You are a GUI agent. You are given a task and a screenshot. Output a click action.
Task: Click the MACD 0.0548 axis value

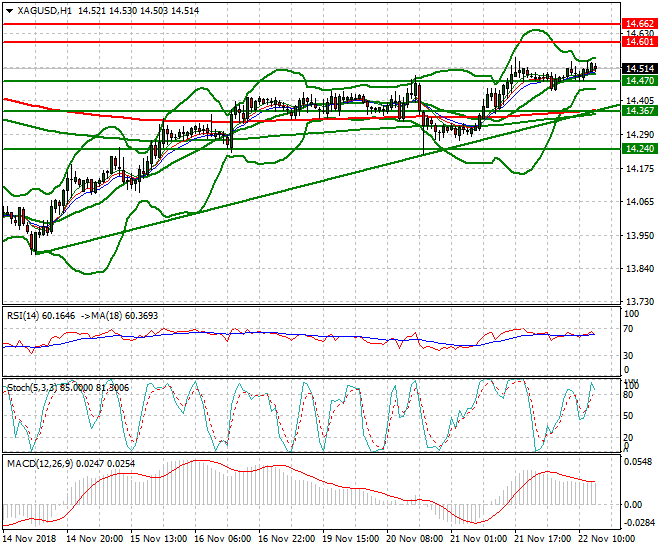pyautogui.click(x=639, y=462)
